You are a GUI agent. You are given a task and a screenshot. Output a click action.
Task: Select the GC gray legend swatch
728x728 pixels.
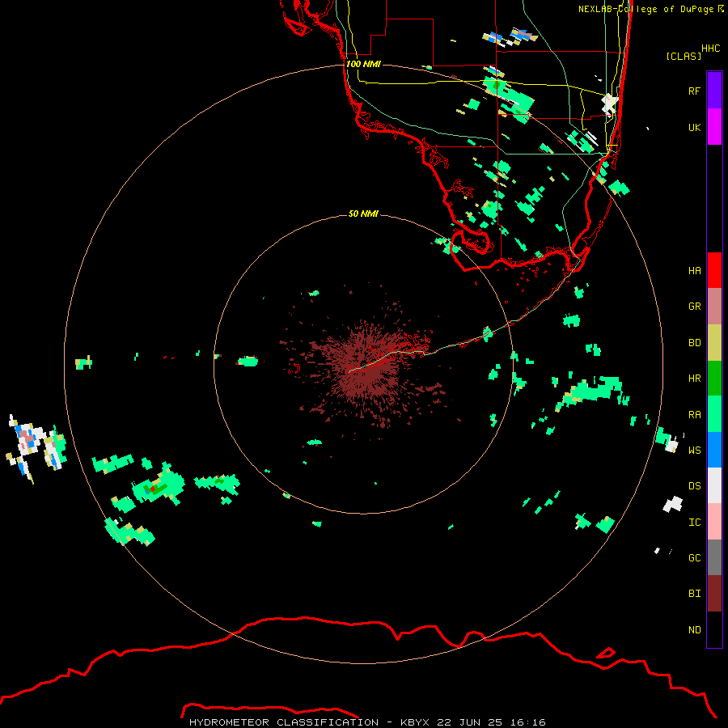click(x=714, y=557)
